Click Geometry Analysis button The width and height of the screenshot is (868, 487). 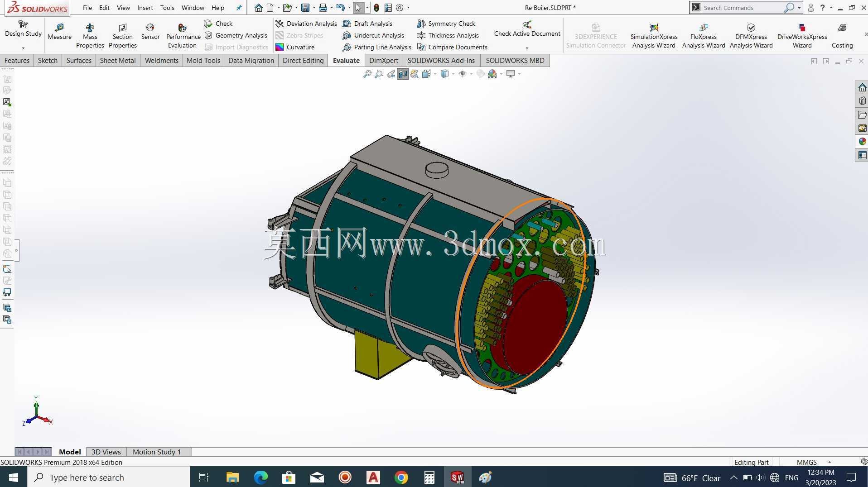pos(236,35)
